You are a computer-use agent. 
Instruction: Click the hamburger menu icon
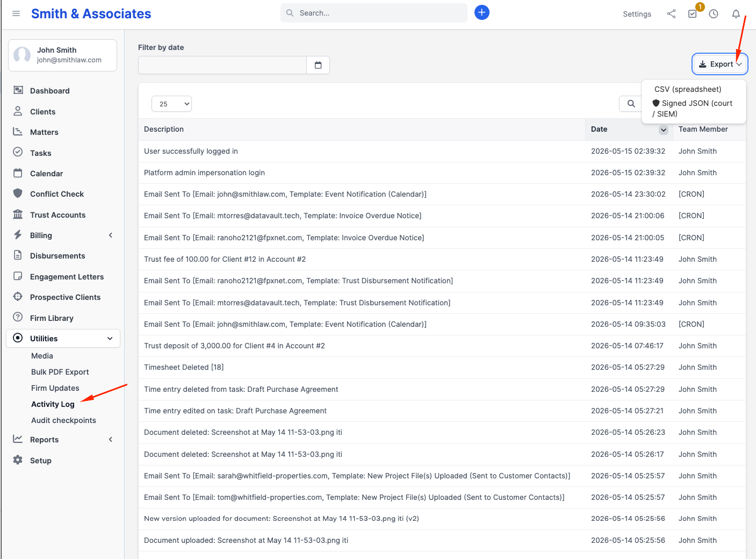coord(16,13)
